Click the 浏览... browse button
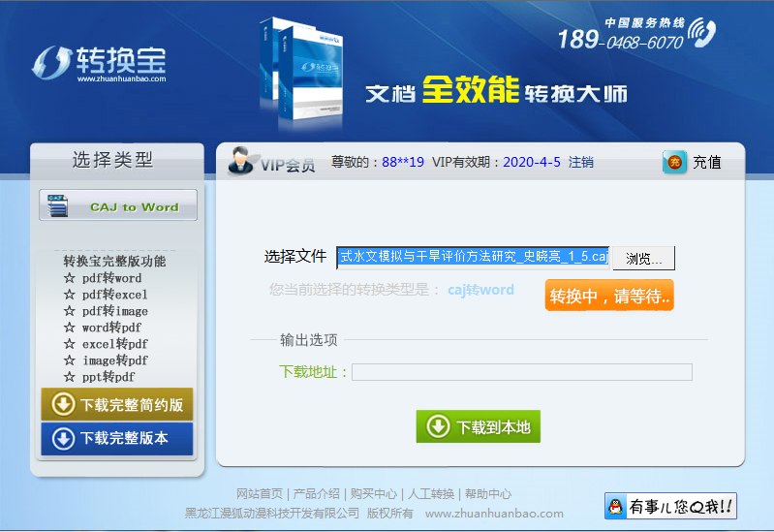 (x=643, y=259)
